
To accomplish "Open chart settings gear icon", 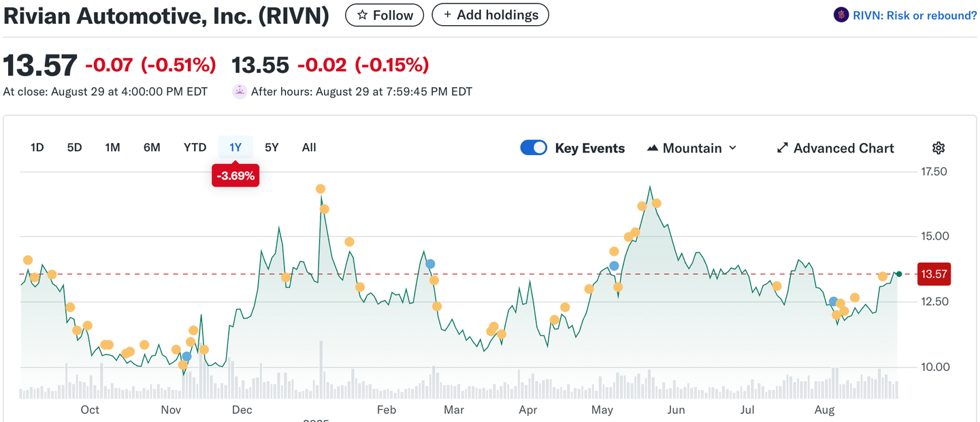I will point(938,148).
